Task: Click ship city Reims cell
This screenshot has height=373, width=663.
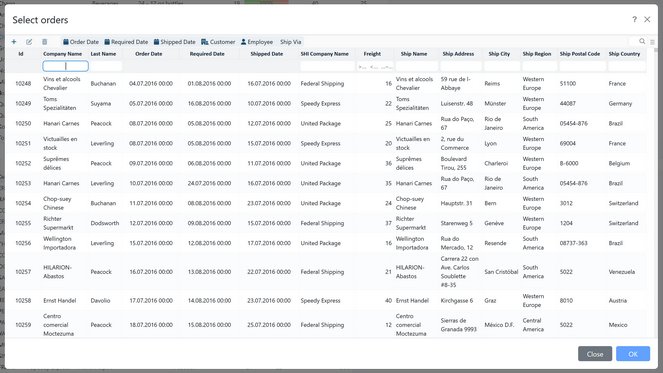Action: click(492, 84)
